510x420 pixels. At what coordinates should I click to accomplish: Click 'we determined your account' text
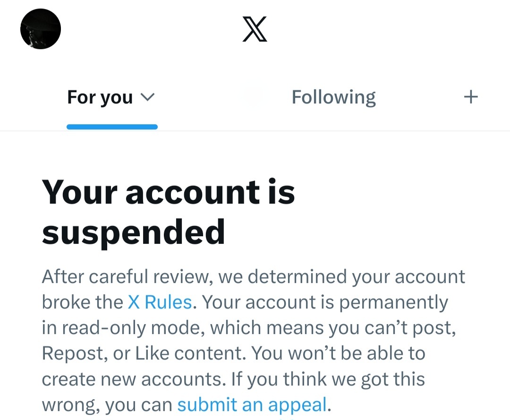pos(341,277)
